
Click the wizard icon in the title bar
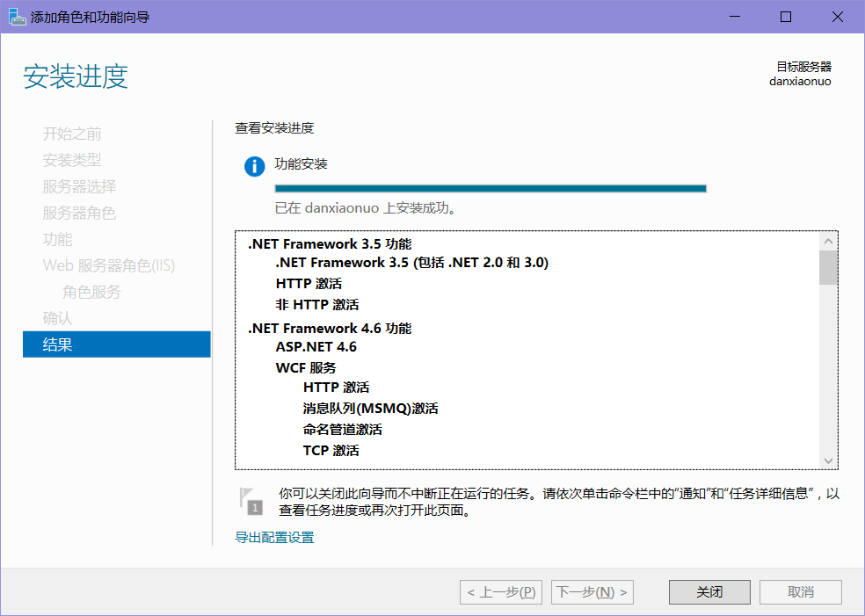14,16
